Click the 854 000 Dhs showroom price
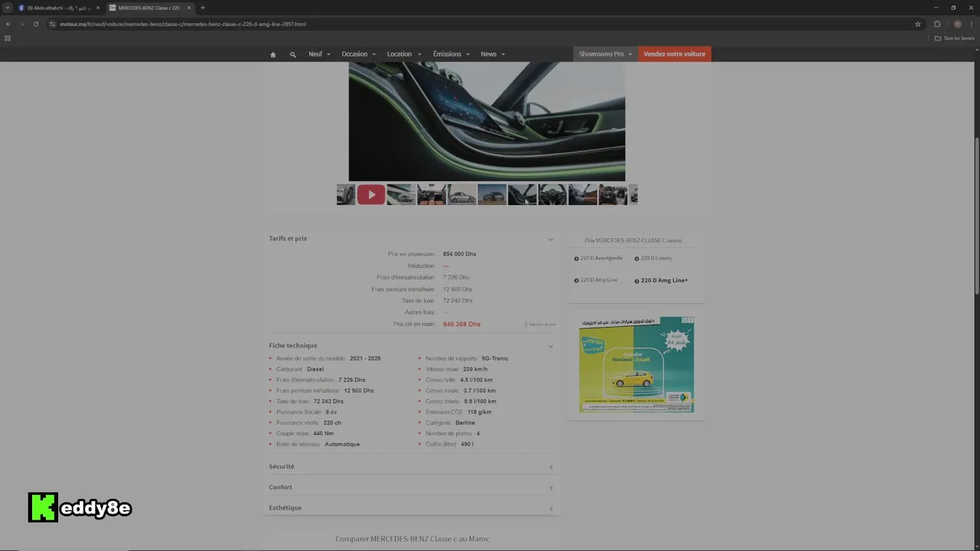 coord(459,254)
